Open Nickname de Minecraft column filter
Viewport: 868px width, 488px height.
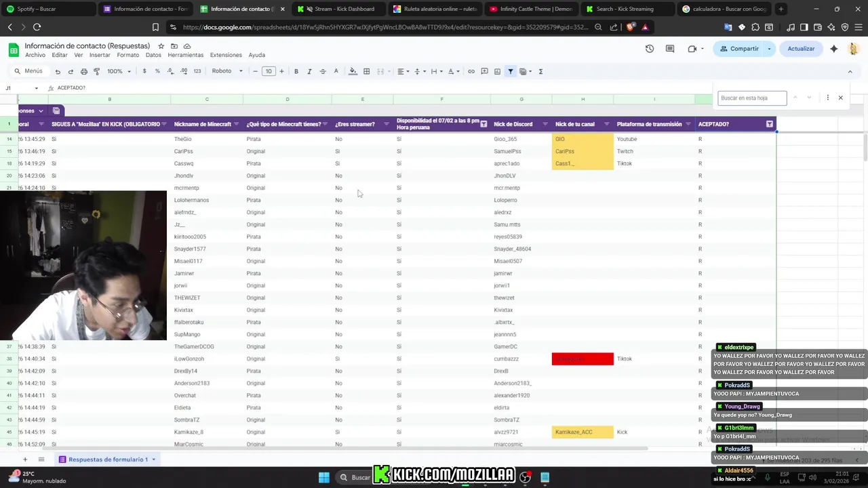pos(237,124)
